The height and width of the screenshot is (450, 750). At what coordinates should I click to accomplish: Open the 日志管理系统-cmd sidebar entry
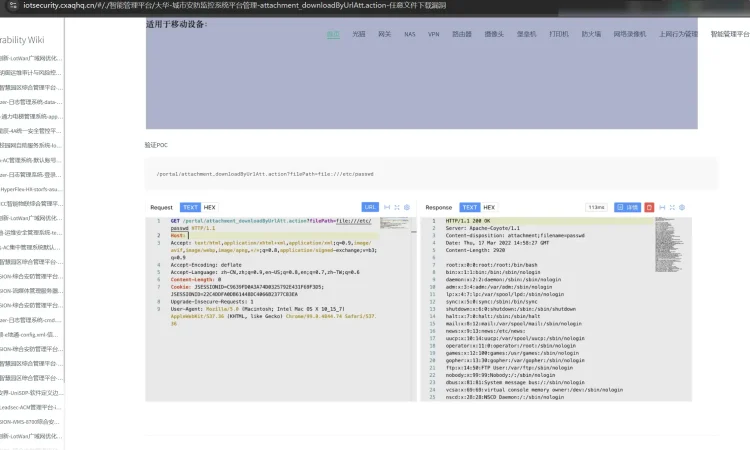point(31,319)
